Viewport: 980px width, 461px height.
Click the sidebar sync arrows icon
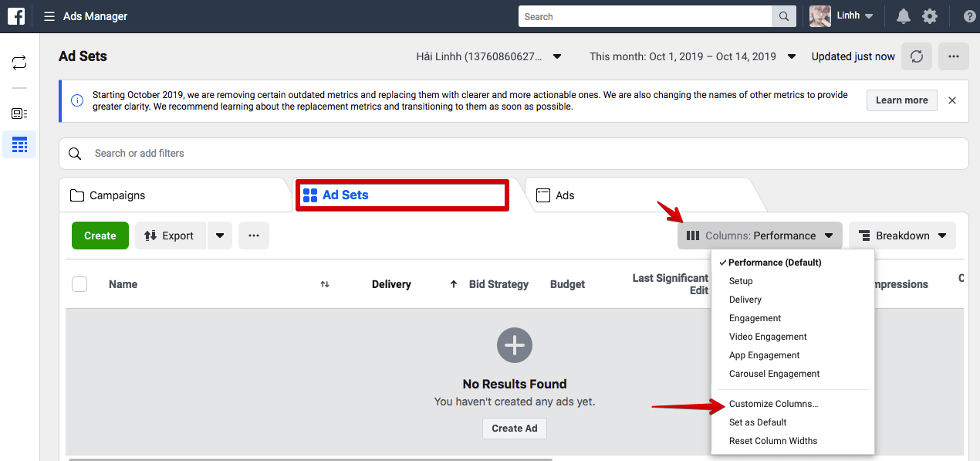point(19,63)
